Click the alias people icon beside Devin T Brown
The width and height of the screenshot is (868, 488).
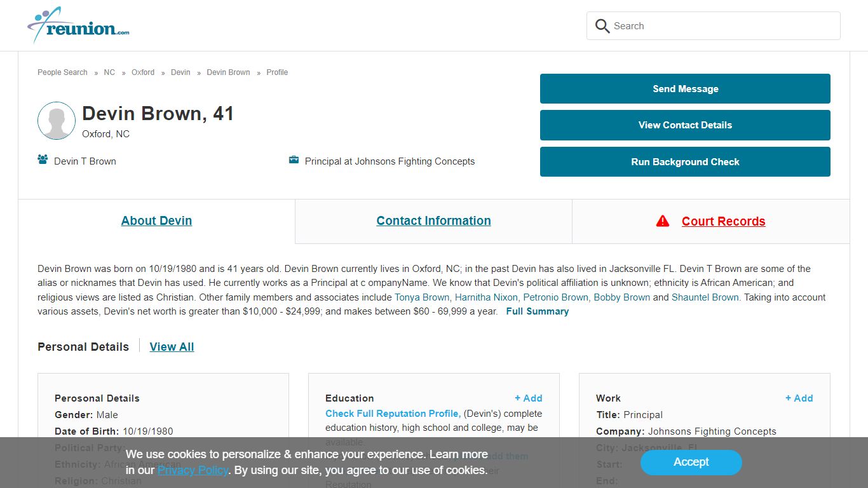tap(43, 160)
